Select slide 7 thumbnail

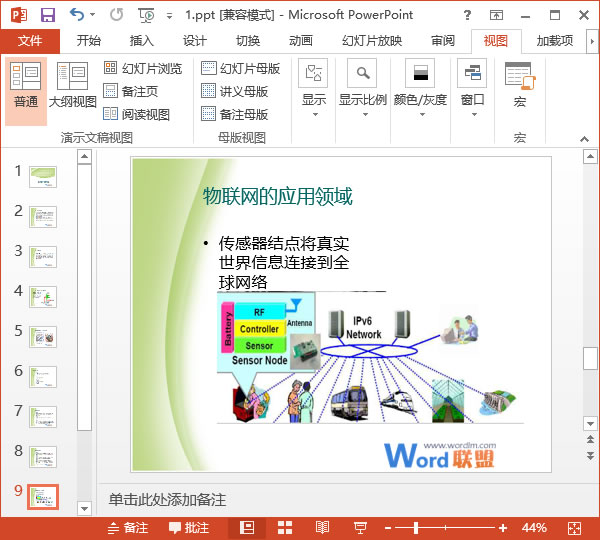click(x=43, y=417)
